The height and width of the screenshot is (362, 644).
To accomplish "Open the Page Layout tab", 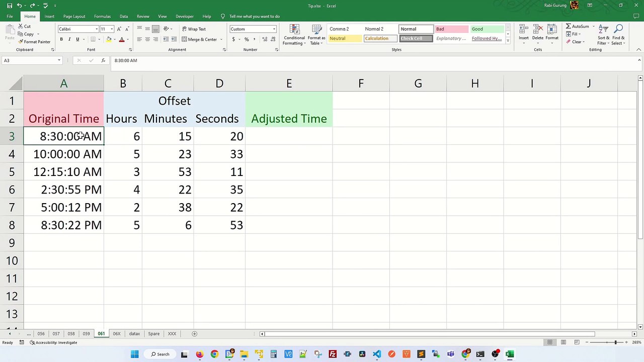I will coord(74,16).
